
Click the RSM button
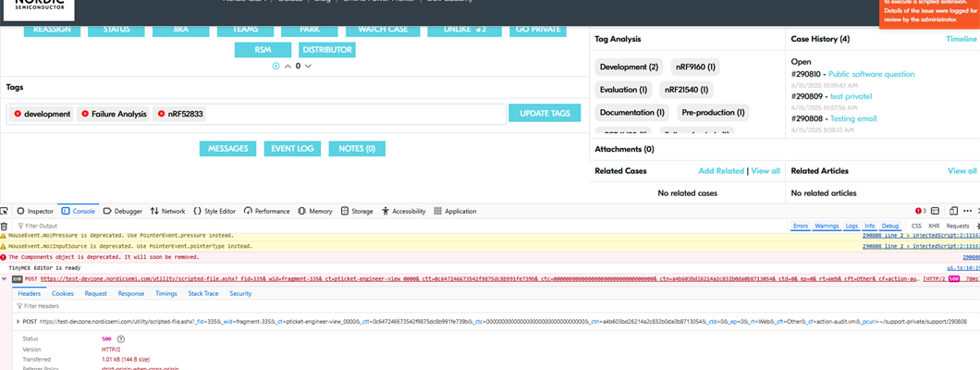(263, 50)
